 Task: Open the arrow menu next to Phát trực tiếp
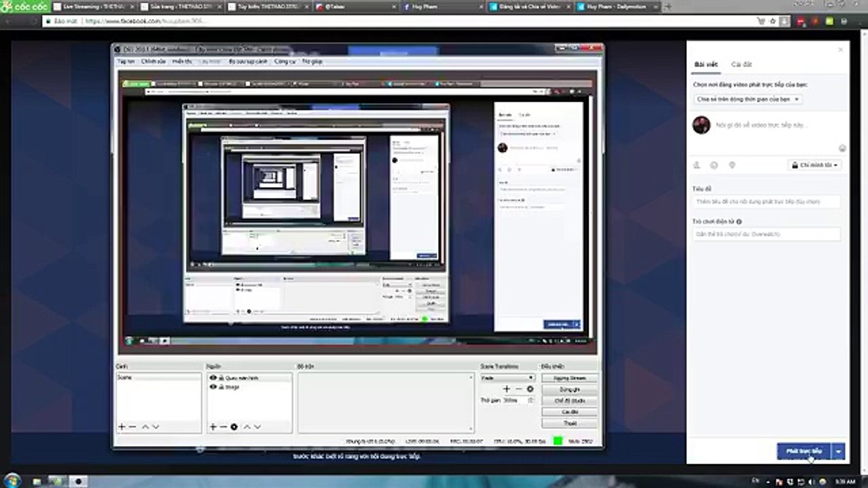(840, 451)
